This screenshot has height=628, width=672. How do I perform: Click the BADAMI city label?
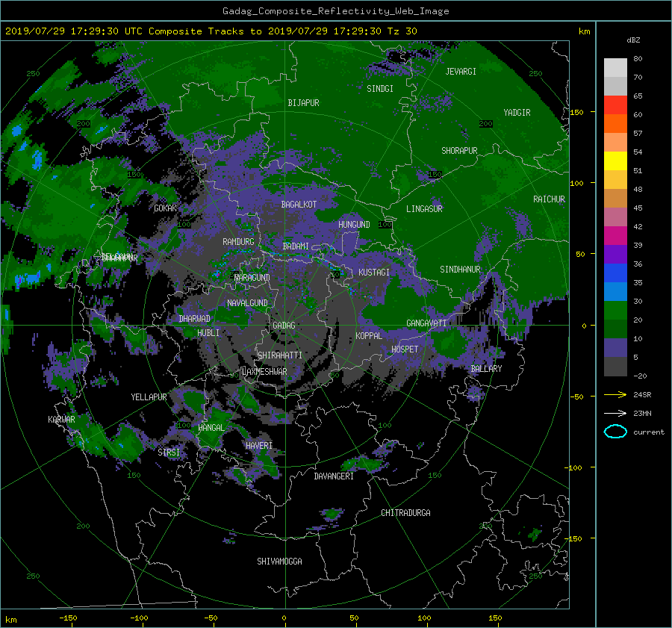[296, 246]
